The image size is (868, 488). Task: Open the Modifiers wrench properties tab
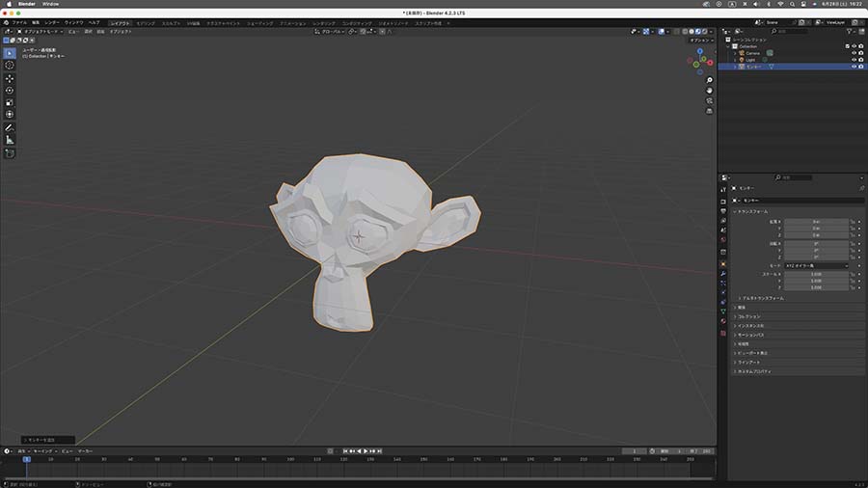point(723,274)
